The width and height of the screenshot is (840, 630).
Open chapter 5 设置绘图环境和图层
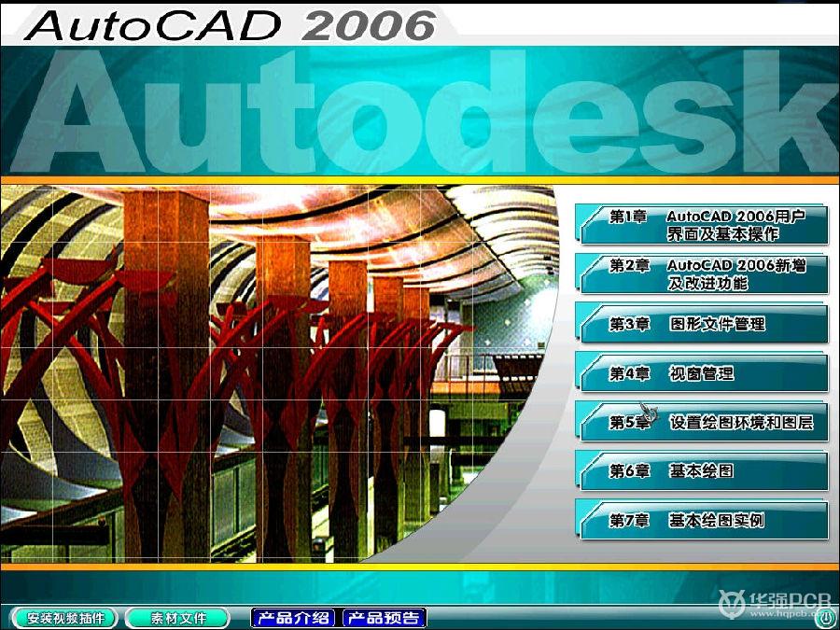tap(705, 423)
